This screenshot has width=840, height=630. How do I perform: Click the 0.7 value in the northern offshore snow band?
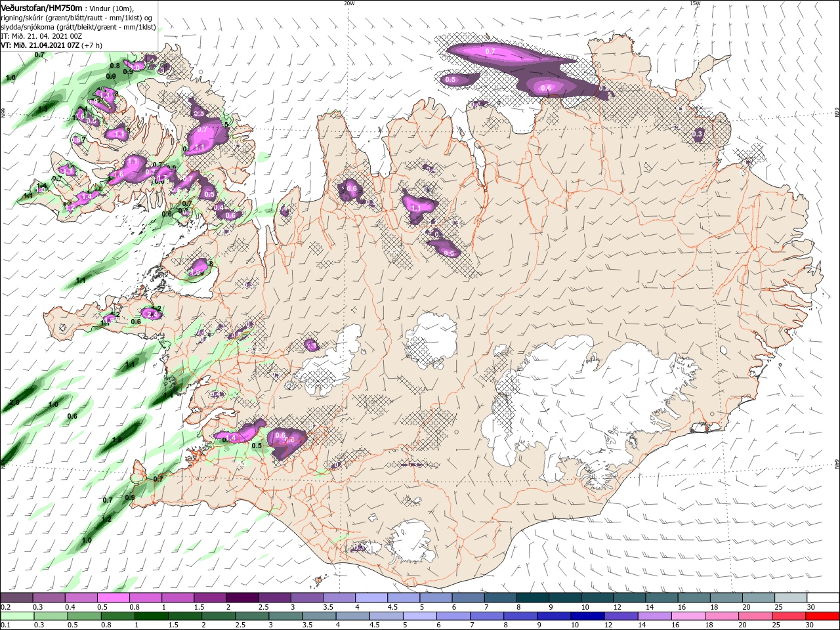[490, 51]
